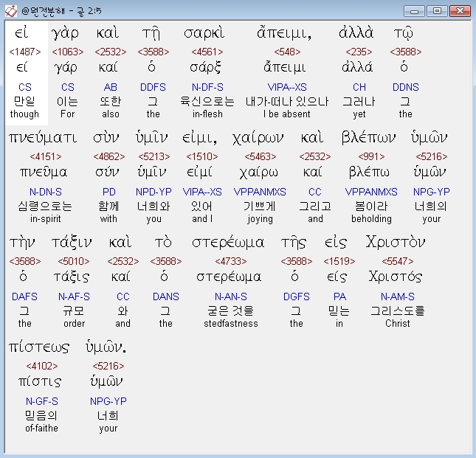Select the Greek word πίστεως

point(39,347)
